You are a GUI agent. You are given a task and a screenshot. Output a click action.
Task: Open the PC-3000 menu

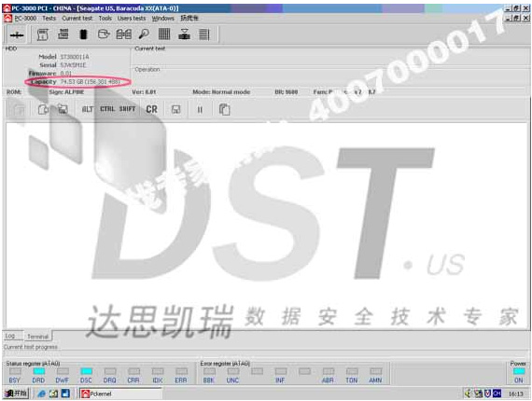(25, 19)
